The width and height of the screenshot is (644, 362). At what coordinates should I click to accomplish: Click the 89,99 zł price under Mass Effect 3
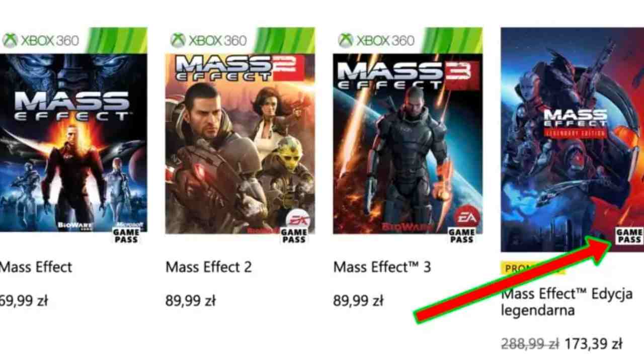pos(358,301)
